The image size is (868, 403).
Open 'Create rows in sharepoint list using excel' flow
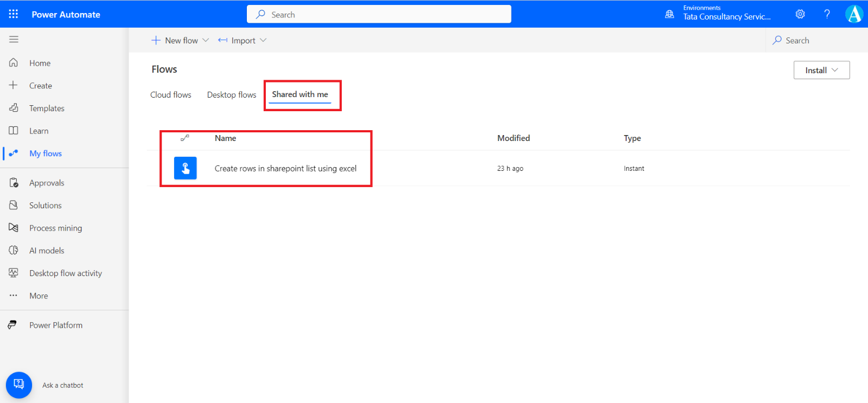tap(285, 169)
